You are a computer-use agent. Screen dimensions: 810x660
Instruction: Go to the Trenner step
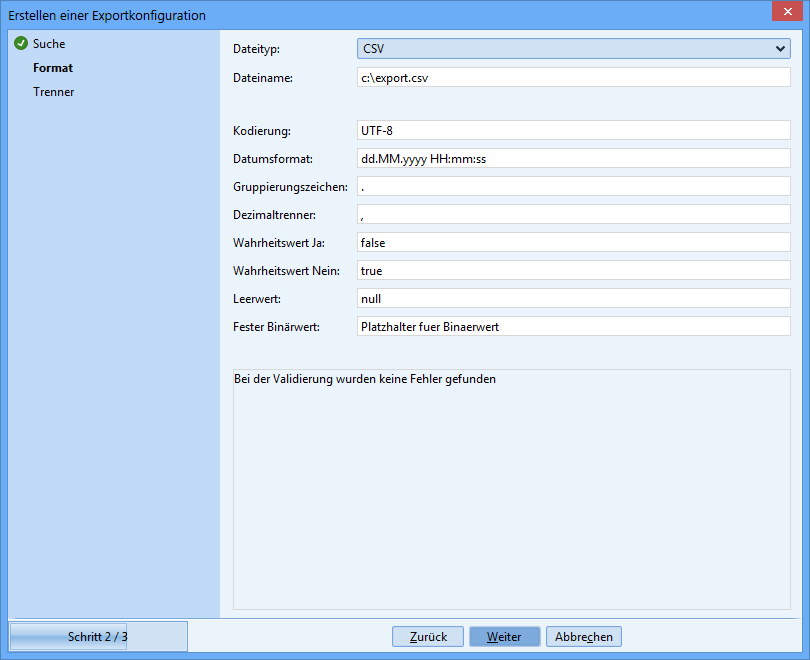[x=54, y=92]
